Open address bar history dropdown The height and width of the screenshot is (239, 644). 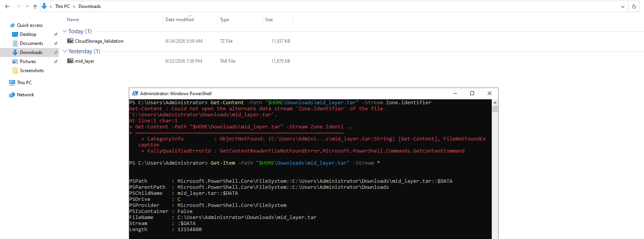click(623, 6)
